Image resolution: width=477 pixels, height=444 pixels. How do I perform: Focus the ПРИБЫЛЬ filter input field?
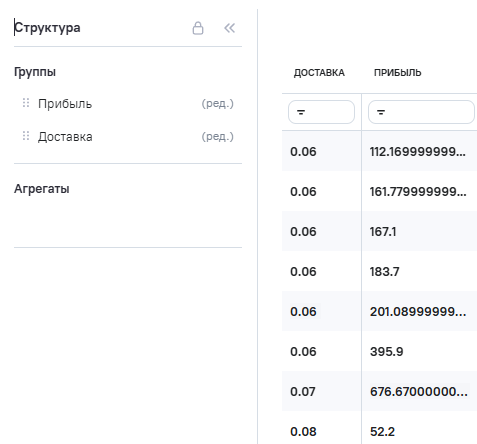[x=421, y=112]
